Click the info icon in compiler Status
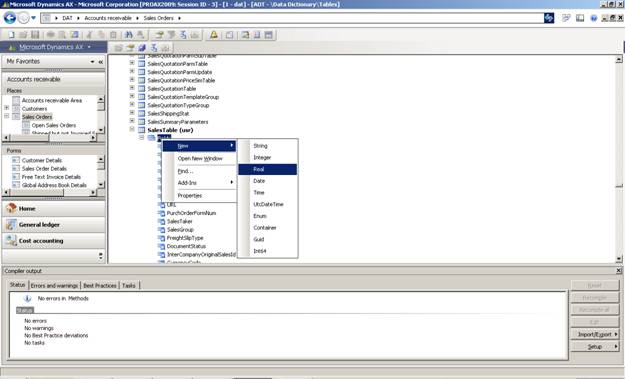The image size is (625, 379). click(27, 298)
